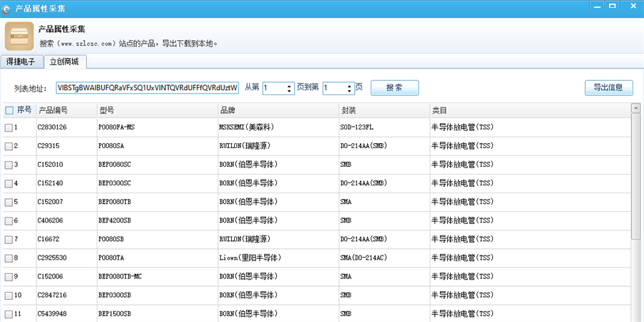Click the scrollbar's up arrow above the table

635,109
